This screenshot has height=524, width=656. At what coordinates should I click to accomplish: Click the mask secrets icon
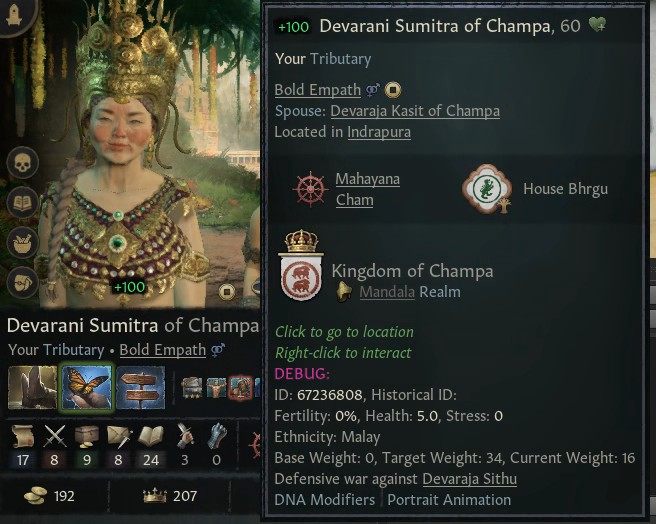coord(23,283)
